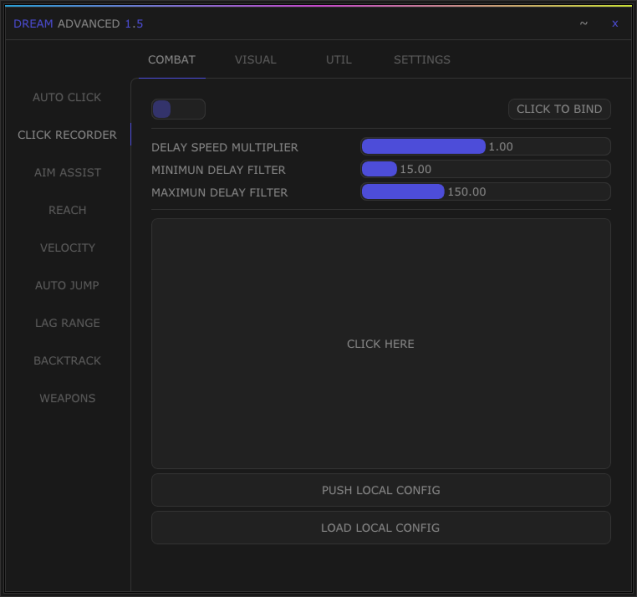Set the Maximum Delay Filter slider
Image resolution: width=637 pixels, height=597 pixels.
[x=485, y=192]
